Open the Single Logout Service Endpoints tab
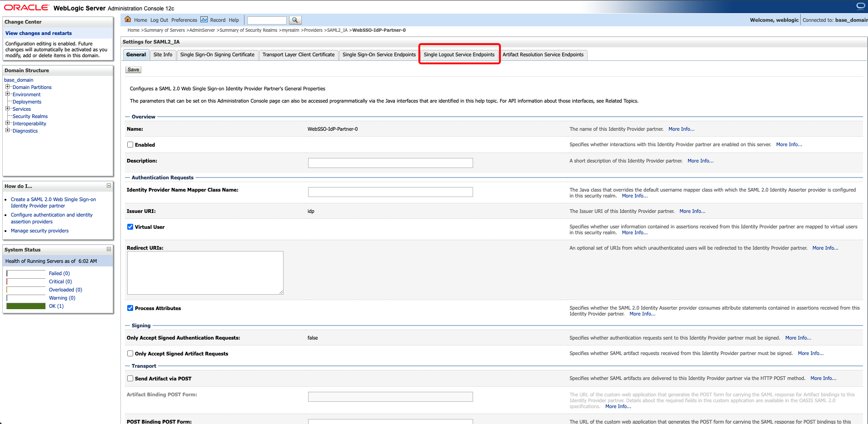The width and height of the screenshot is (868, 424). tap(459, 54)
